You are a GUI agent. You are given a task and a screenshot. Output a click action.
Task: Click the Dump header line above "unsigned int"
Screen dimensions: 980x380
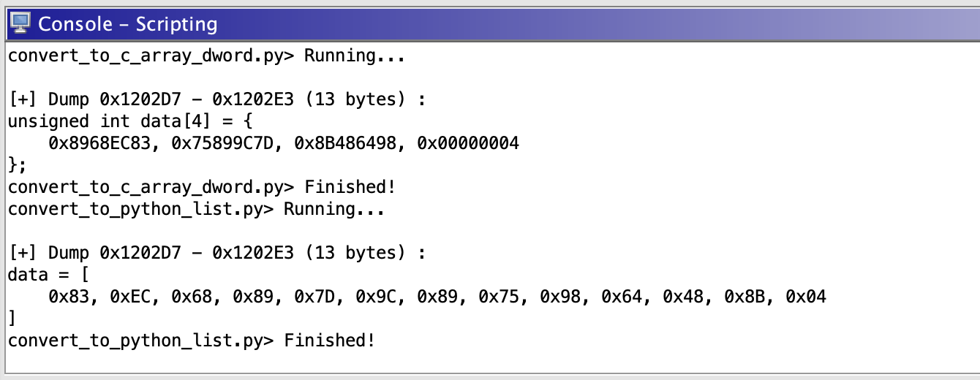[x=216, y=99]
